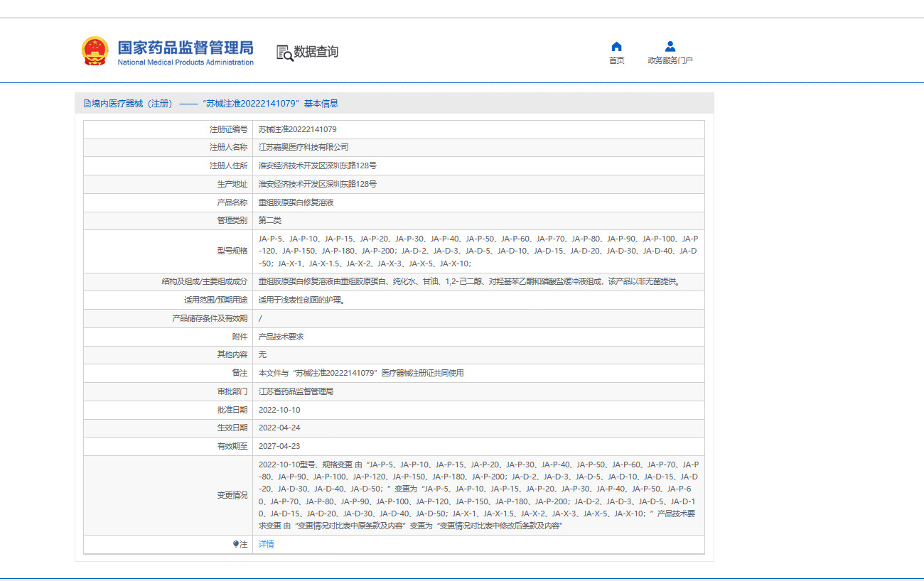The image size is (924, 581).
Task: Click the 注册人住所 address value
Action: [x=317, y=165]
